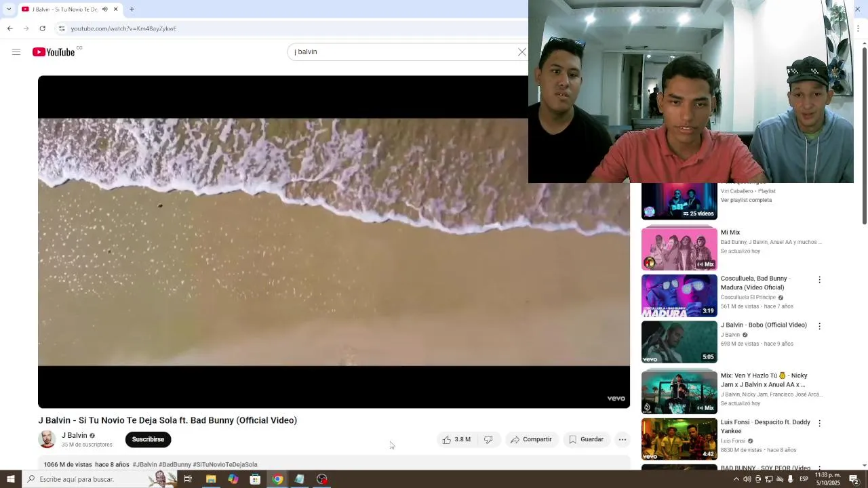Open the Windows Start menu
Viewport: 868px width, 488px height.
coord(10,479)
